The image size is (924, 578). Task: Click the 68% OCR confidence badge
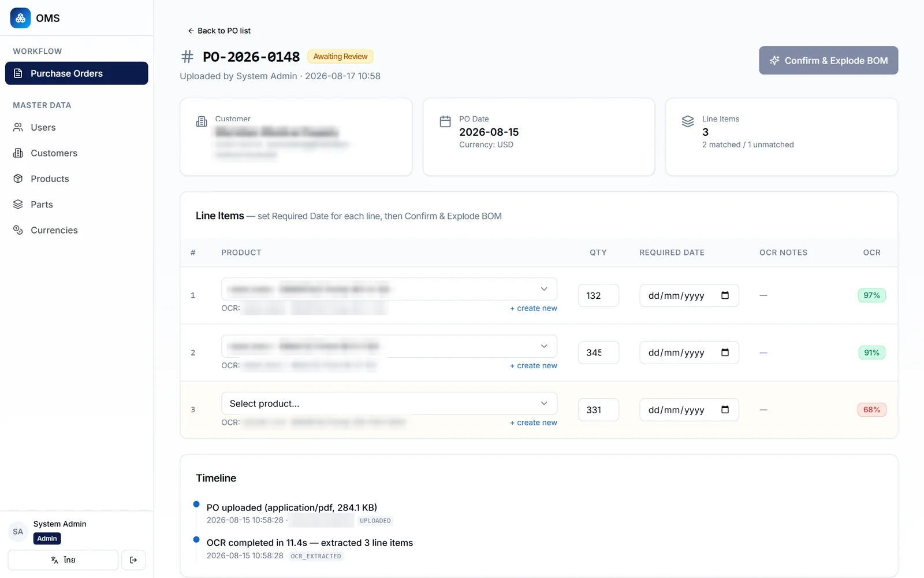(871, 410)
